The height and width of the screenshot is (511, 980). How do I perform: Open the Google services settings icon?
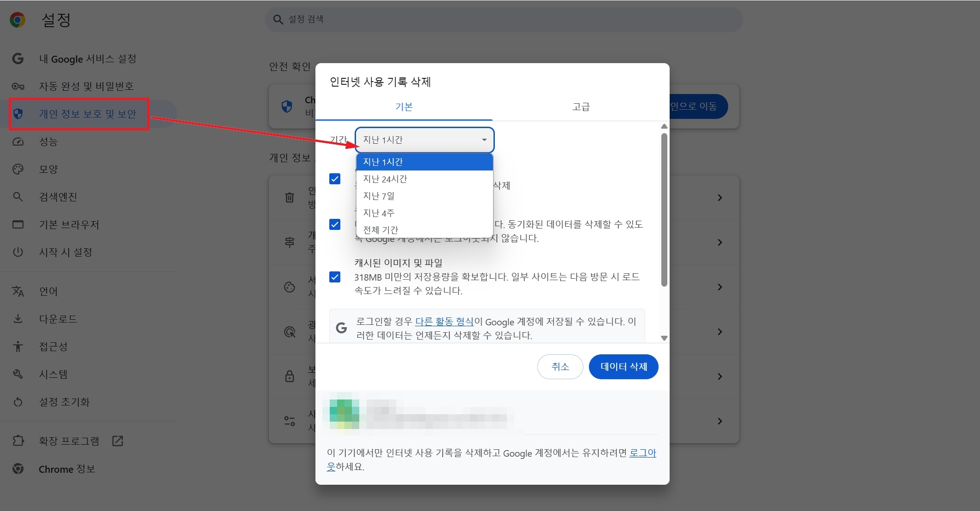18,59
